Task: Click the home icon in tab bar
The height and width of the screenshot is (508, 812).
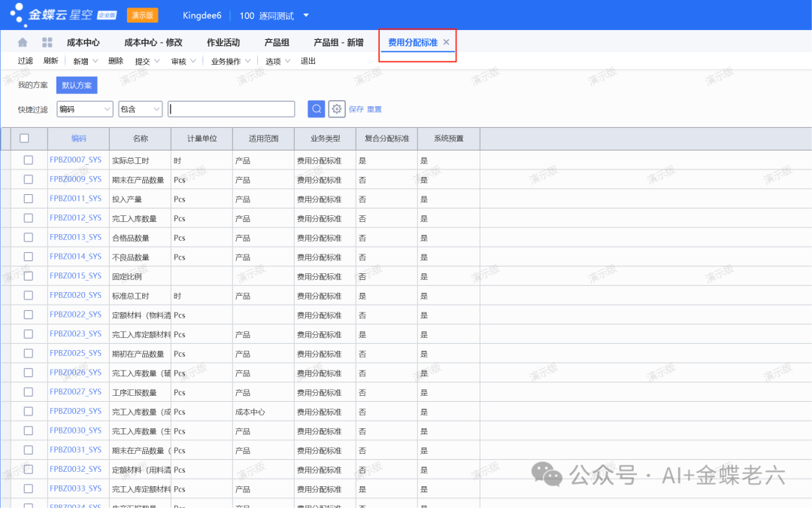Action: click(23, 43)
